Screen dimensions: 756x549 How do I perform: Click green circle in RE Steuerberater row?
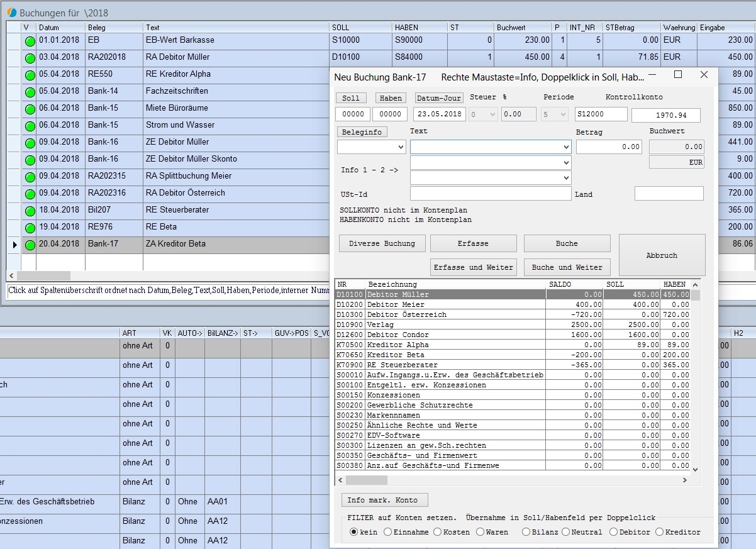click(x=30, y=211)
